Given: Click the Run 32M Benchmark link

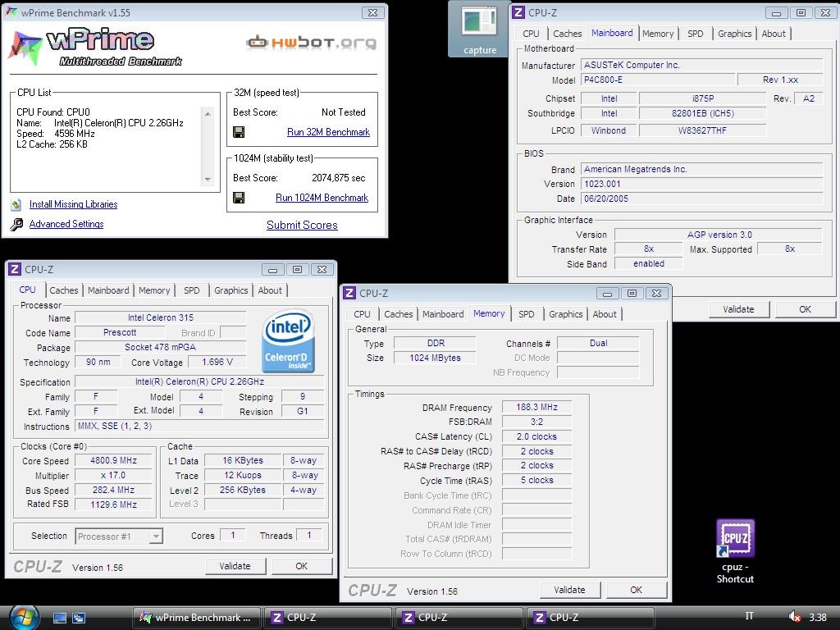Looking at the screenshot, I should click(x=328, y=132).
